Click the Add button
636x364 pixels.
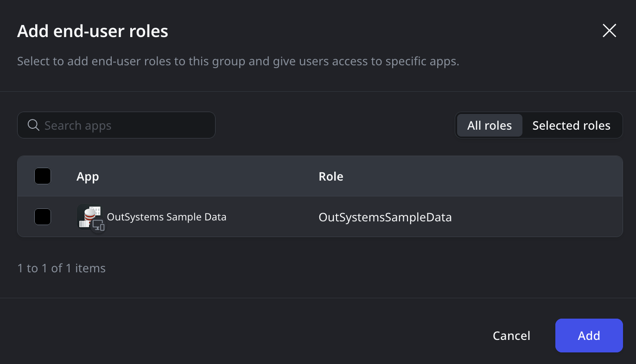[x=589, y=335]
